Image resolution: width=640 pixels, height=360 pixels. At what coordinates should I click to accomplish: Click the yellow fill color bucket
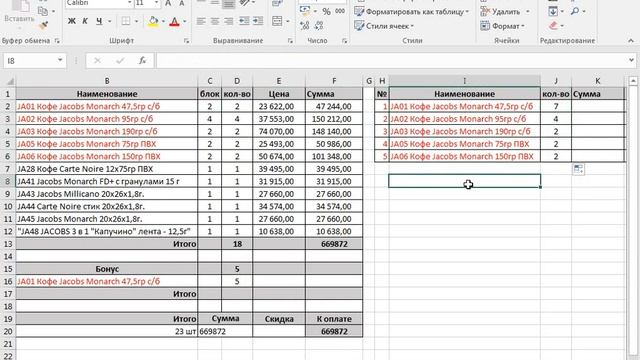153,21
